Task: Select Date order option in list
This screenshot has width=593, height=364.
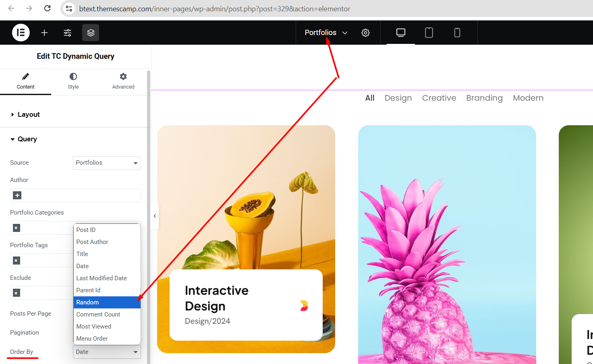Action: pos(107,266)
